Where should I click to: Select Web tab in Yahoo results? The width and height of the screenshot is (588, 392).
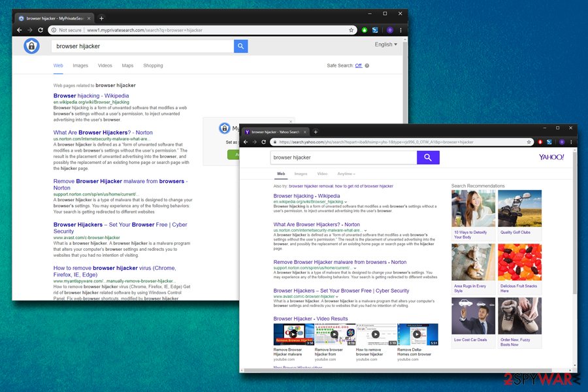(x=281, y=174)
